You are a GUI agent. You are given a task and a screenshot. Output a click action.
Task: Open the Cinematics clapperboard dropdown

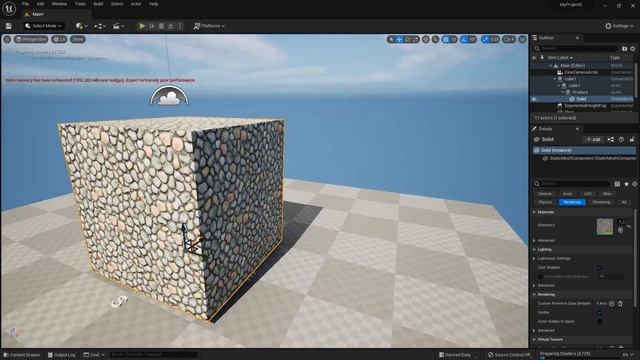pyautogui.click(x=118, y=26)
